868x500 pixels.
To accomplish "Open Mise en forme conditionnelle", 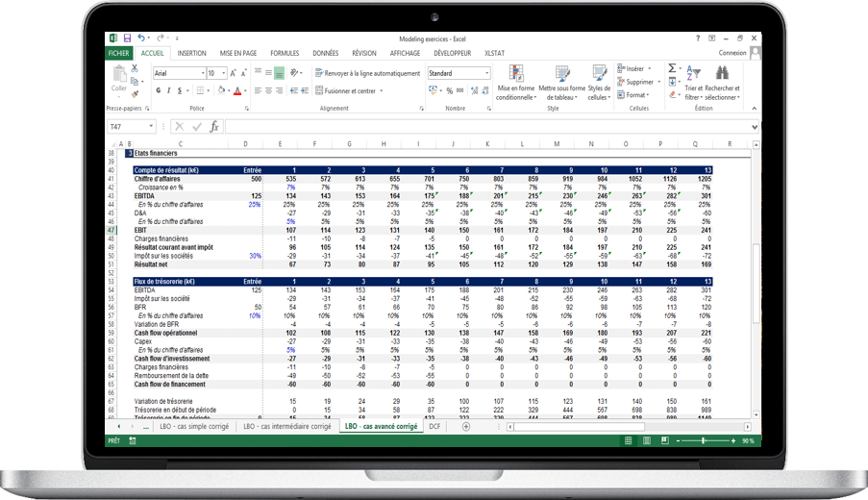I will tap(515, 83).
